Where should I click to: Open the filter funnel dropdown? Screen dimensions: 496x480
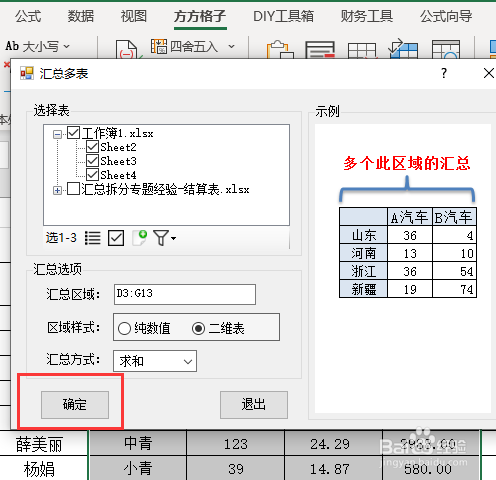click(x=164, y=238)
